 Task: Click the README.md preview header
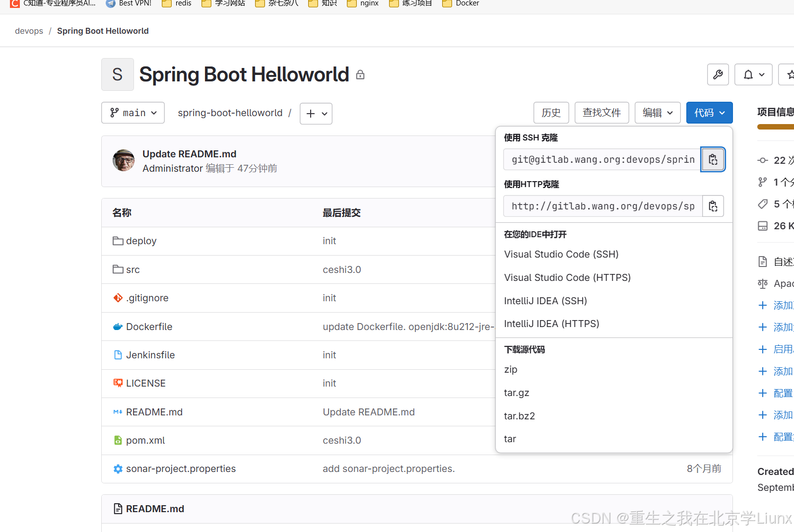155,509
